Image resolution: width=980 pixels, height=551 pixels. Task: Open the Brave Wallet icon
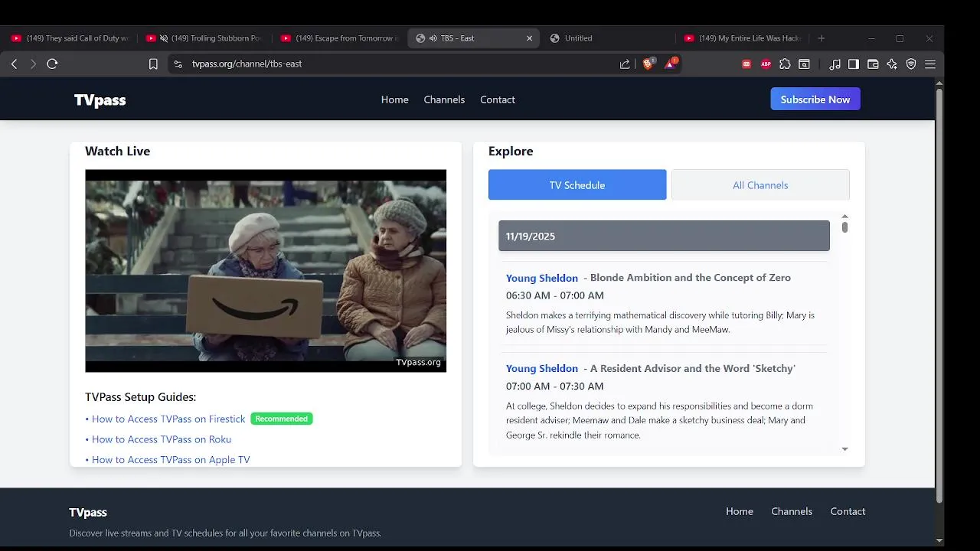click(x=873, y=64)
